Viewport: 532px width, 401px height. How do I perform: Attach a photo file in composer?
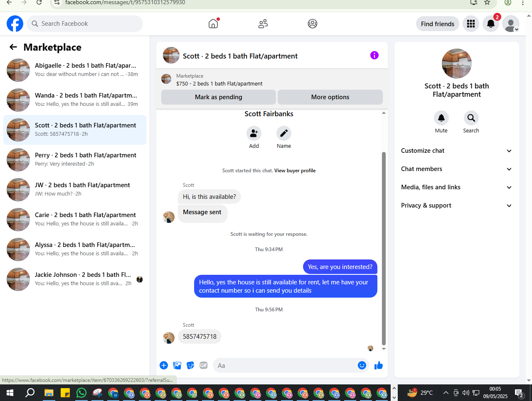[177, 365]
